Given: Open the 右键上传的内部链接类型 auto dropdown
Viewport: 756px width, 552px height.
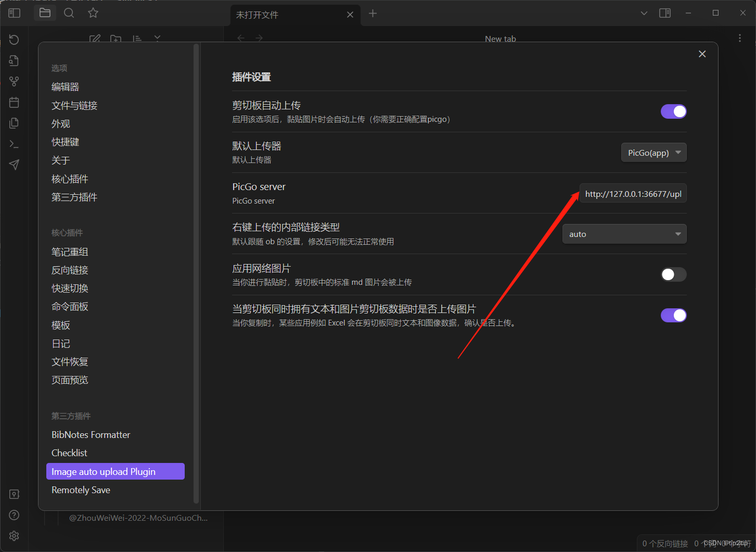Looking at the screenshot, I should (x=624, y=234).
